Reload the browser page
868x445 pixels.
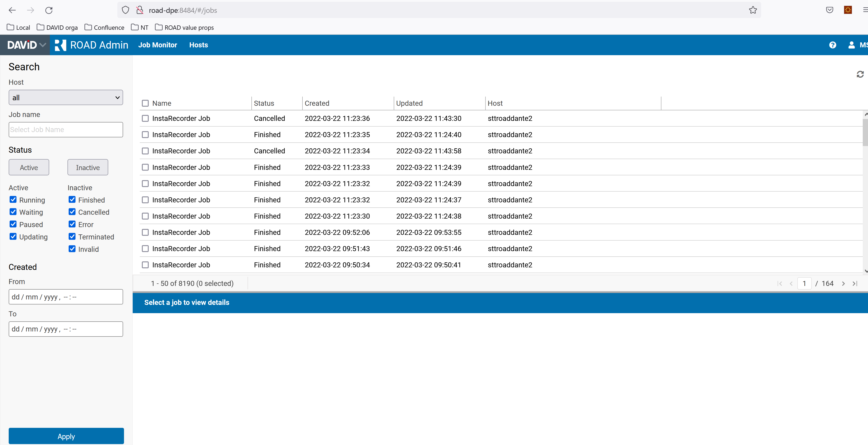tap(49, 10)
